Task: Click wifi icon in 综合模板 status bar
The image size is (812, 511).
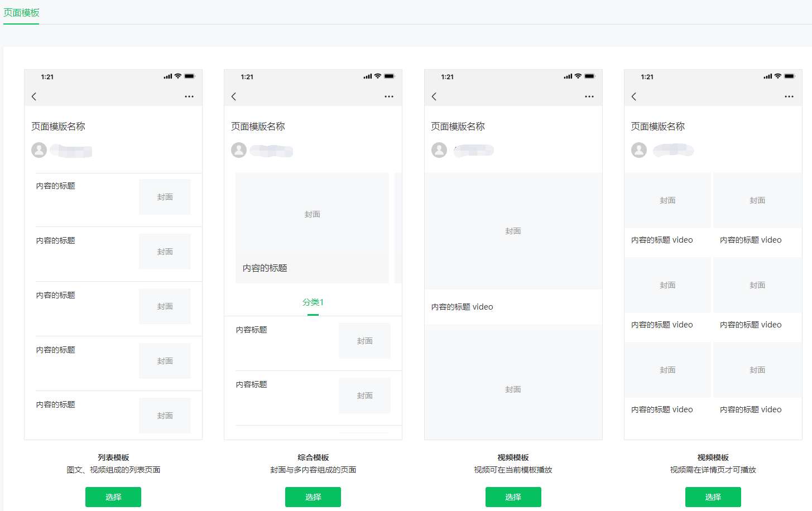Action: coord(378,76)
